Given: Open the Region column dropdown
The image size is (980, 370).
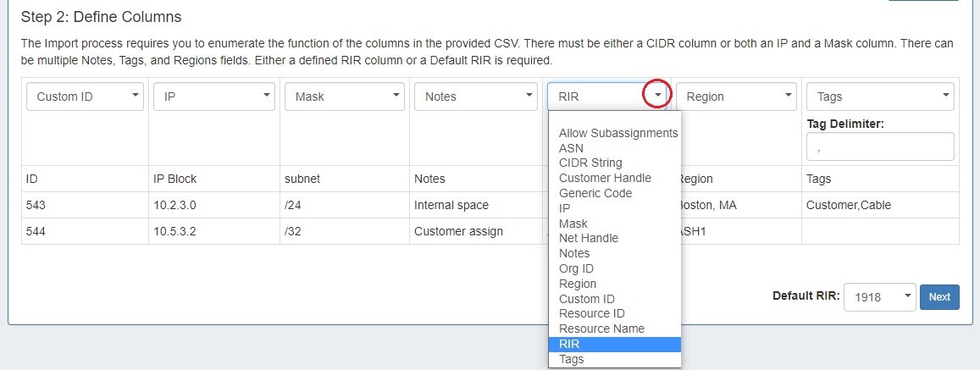Looking at the screenshot, I should pos(737,97).
